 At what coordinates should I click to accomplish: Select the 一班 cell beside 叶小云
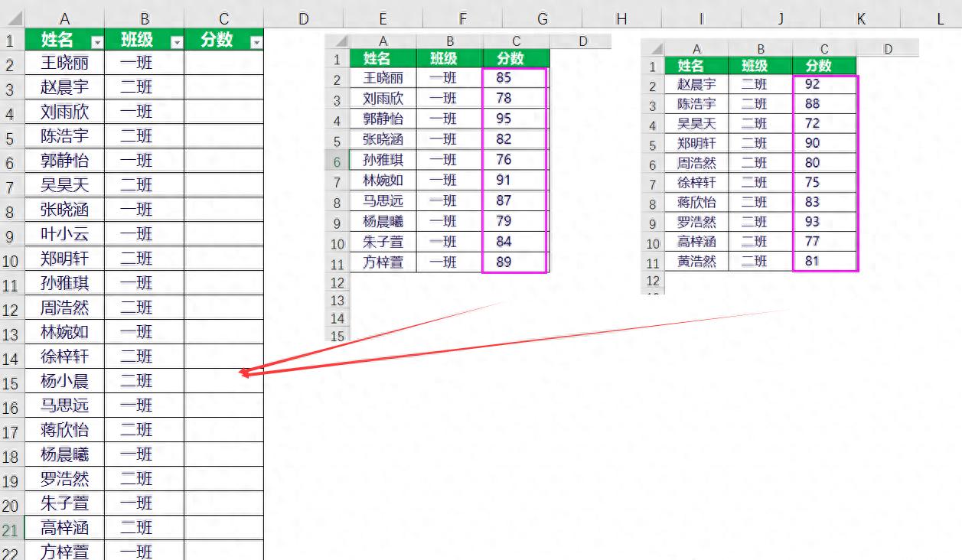tap(144, 234)
